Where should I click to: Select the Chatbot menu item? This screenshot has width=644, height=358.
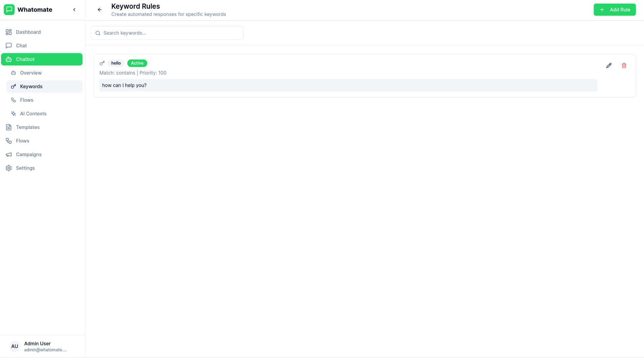point(25,59)
